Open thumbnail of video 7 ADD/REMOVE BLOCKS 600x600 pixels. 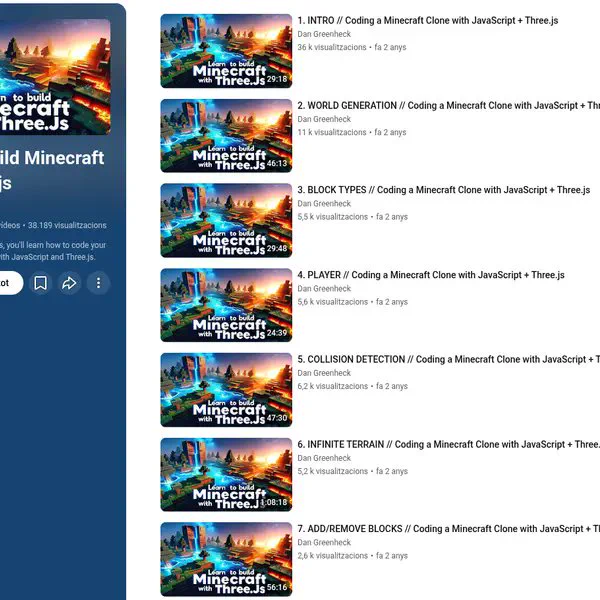[226, 559]
